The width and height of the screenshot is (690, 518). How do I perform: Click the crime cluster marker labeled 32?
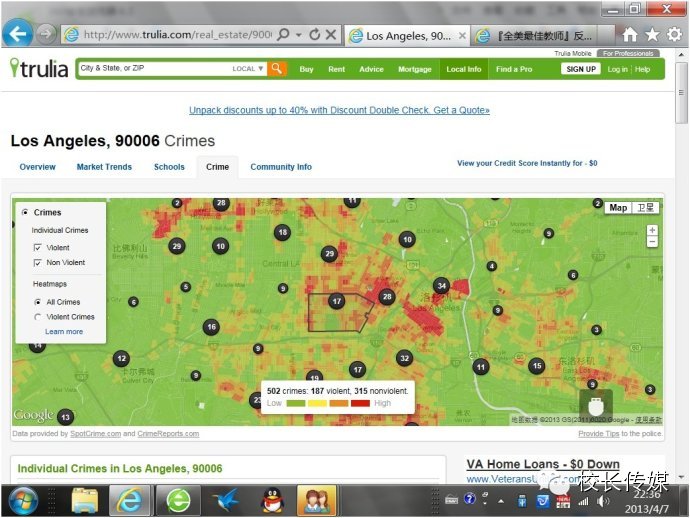coord(404,358)
